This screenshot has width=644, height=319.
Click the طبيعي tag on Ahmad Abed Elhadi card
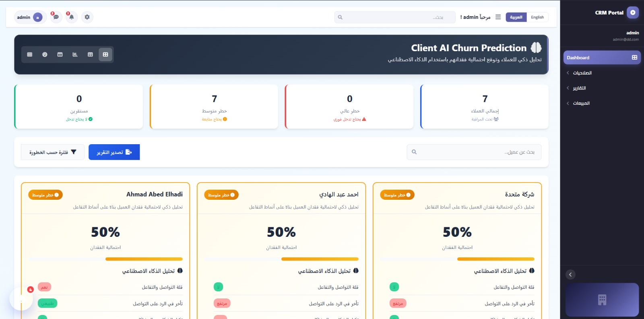pos(47,303)
